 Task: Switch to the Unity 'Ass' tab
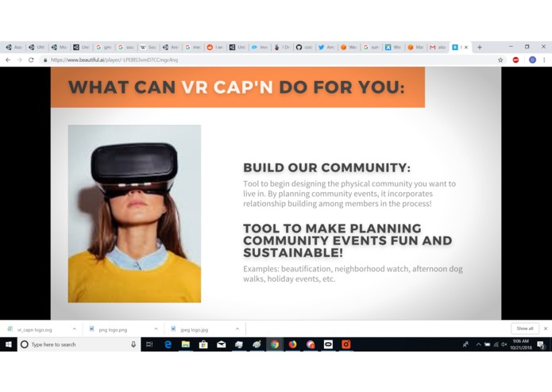tap(14, 47)
